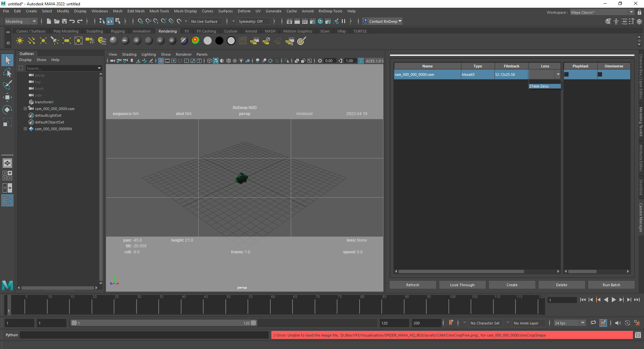The height and width of the screenshot is (349, 644).
Task: Click the Save scene icon
Action: [64, 21]
